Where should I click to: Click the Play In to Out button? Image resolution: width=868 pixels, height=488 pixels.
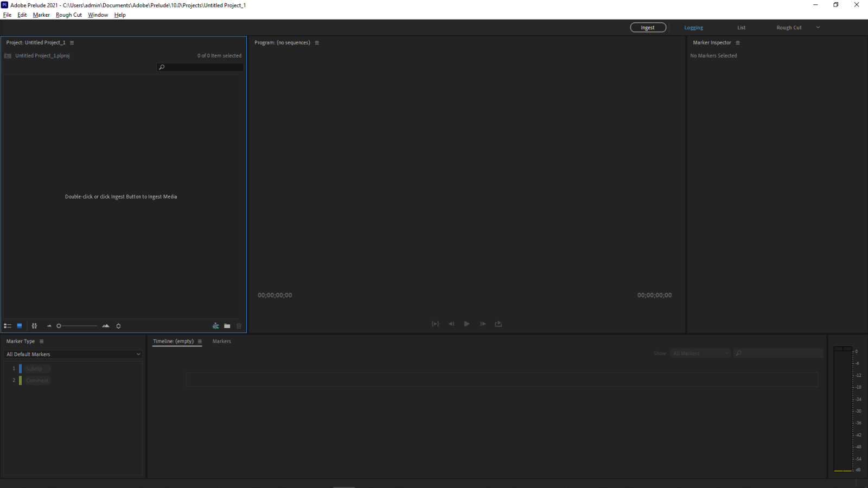coord(435,324)
